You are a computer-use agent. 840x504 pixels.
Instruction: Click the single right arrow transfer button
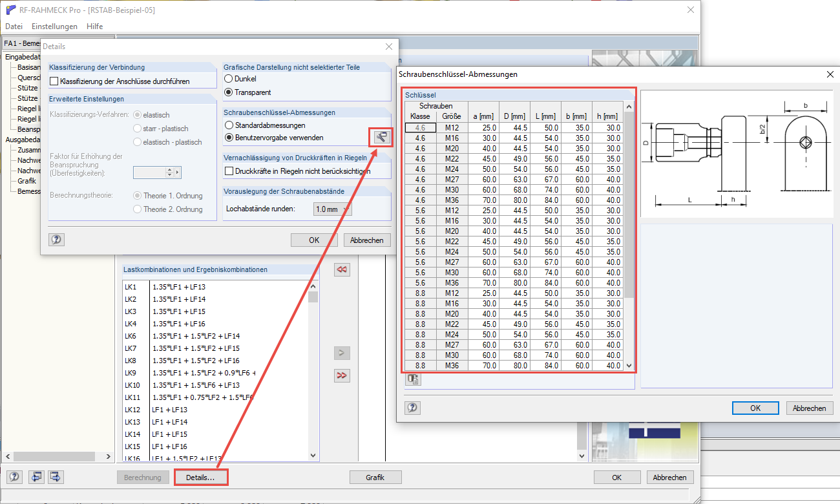[342, 353]
